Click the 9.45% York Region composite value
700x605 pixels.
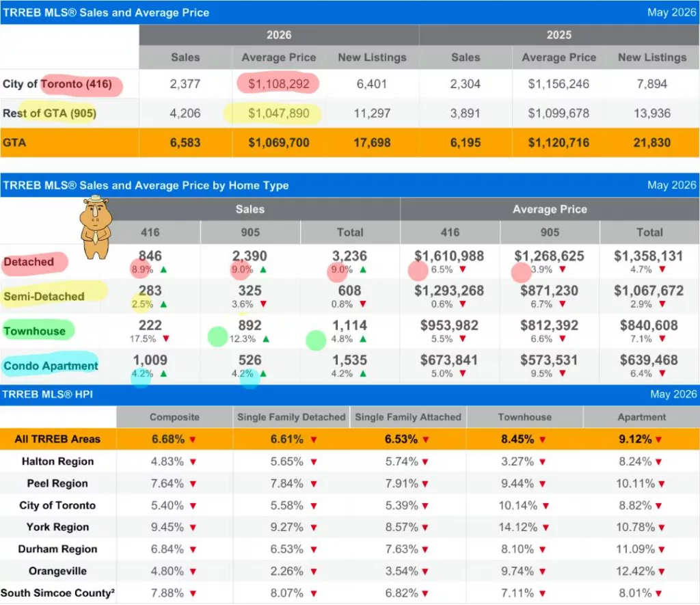[x=167, y=527]
